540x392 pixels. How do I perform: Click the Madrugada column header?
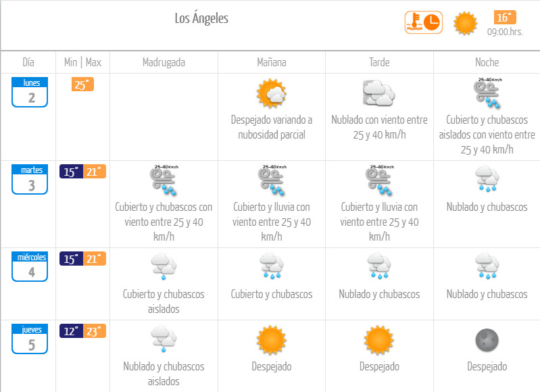click(x=164, y=62)
